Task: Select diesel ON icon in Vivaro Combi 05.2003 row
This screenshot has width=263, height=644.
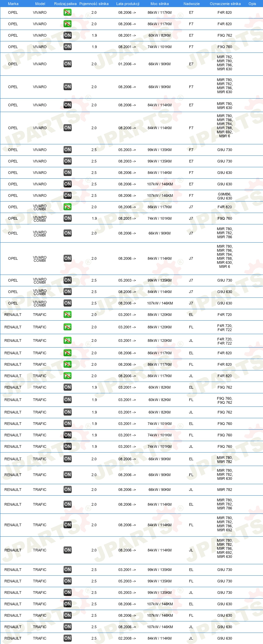Action: 68,280
